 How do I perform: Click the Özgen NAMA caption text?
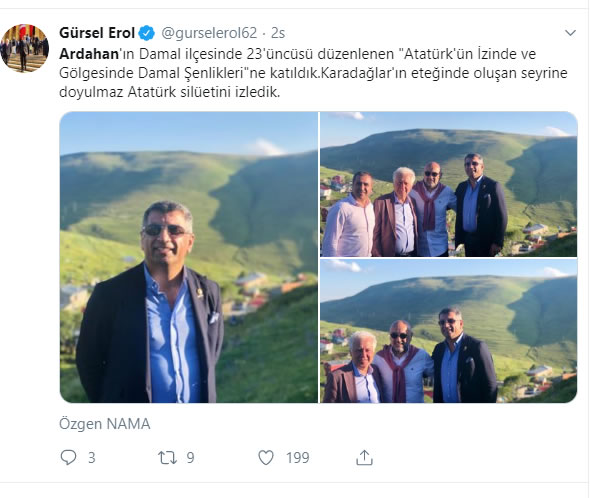pyautogui.click(x=105, y=424)
